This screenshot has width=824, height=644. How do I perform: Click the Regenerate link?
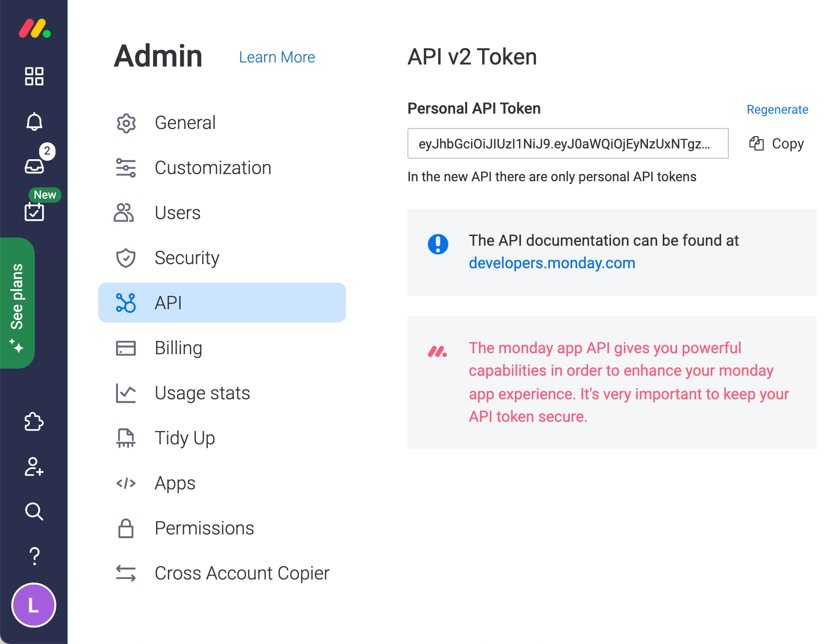click(x=777, y=110)
